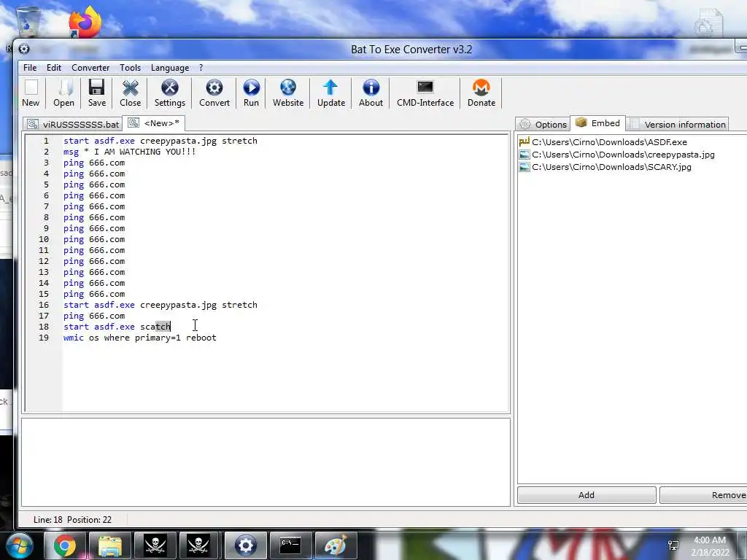Click the Remove button under the embed list
The width and height of the screenshot is (747, 560).
(x=703, y=495)
